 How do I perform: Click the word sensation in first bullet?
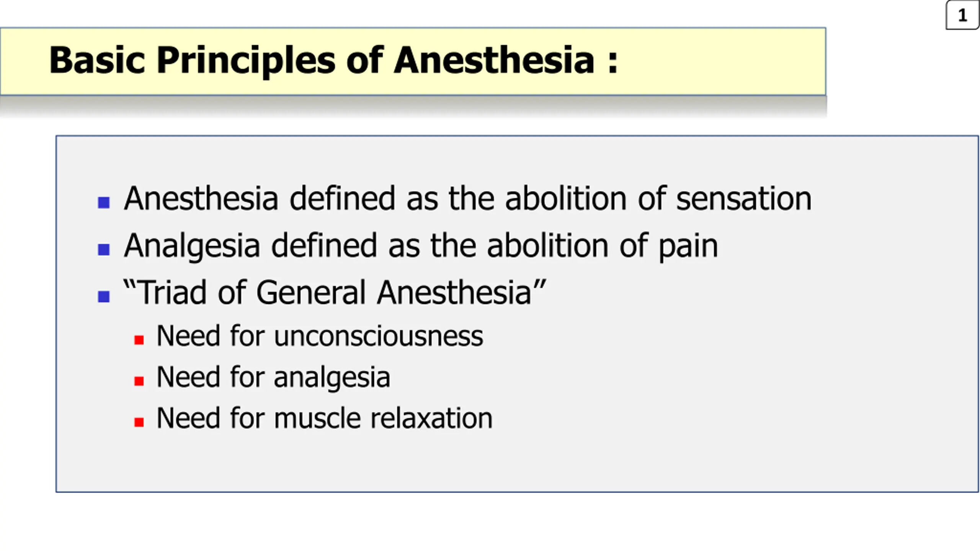(743, 199)
